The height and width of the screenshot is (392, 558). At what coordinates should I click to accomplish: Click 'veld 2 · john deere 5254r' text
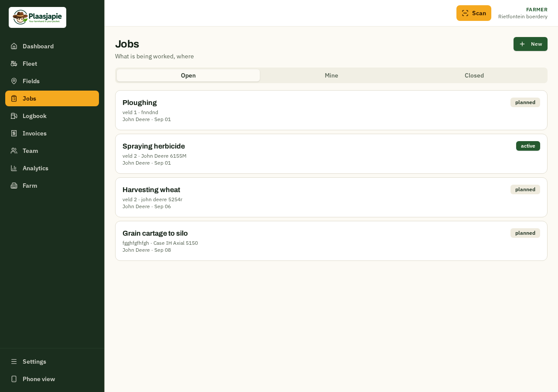point(153,199)
